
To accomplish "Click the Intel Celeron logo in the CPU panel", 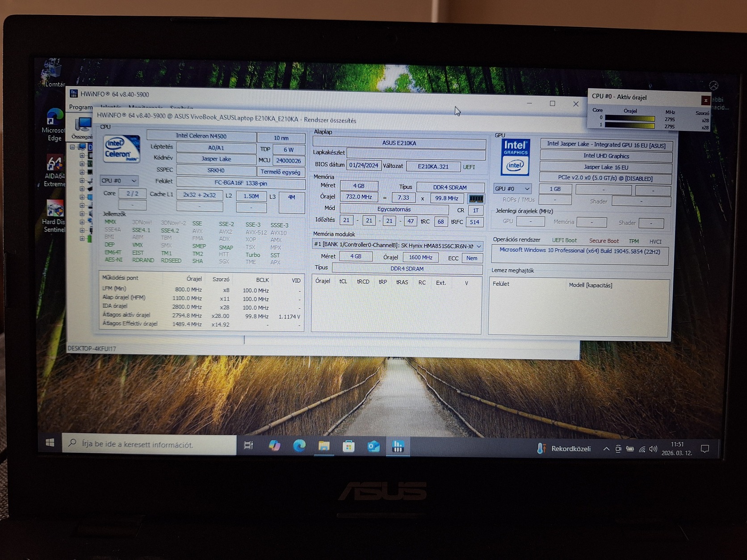I will coord(121,149).
